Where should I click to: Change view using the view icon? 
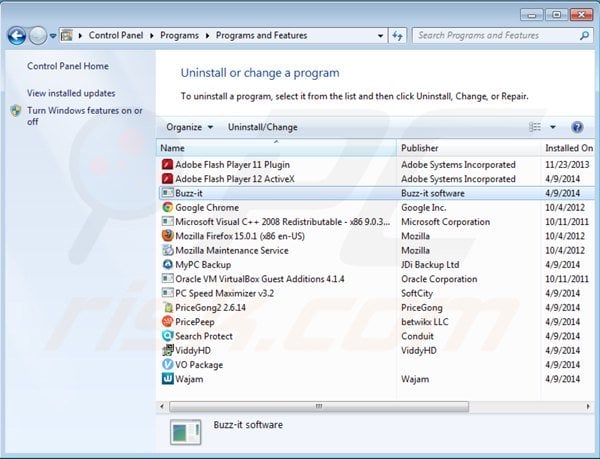pos(535,127)
